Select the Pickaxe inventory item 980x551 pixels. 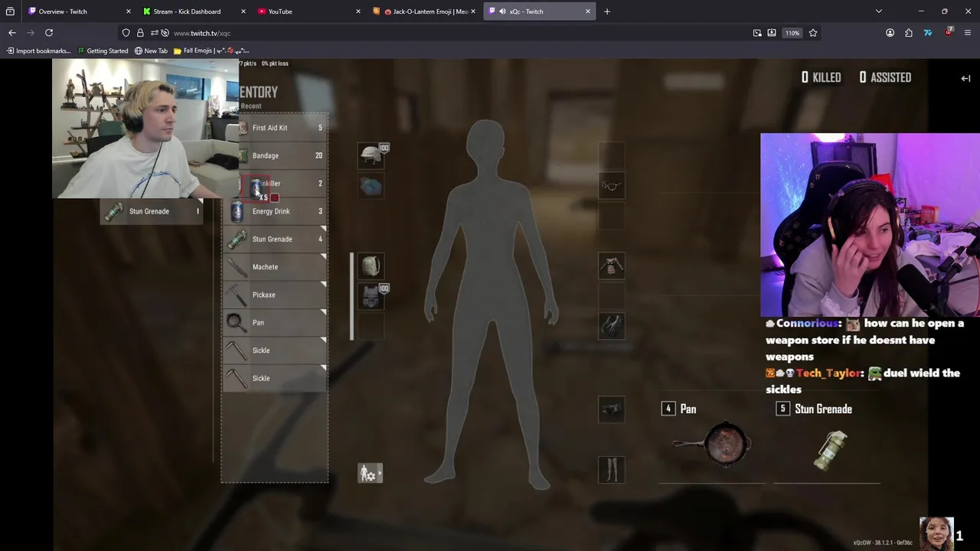click(276, 295)
